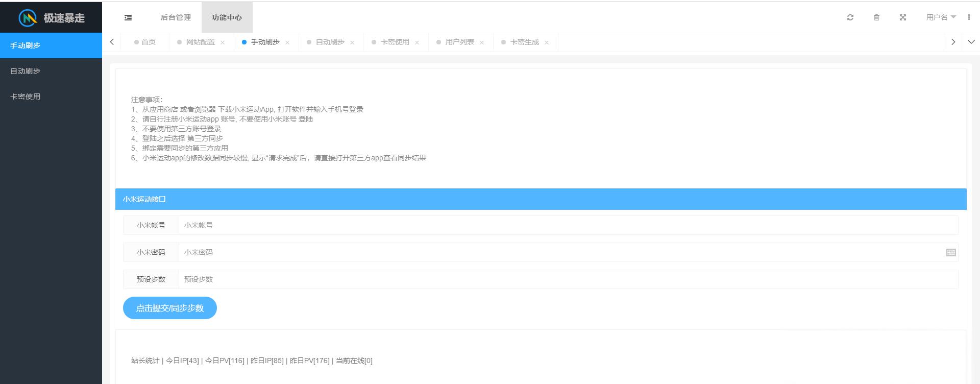Toggle fullscreen with the expand arrows icon
980x384 pixels.
point(903,17)
